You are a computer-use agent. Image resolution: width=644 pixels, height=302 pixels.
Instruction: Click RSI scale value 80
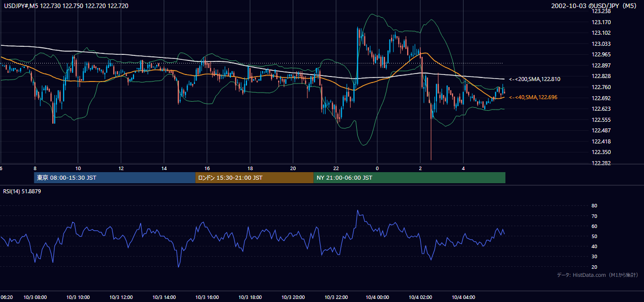point(595,206)
